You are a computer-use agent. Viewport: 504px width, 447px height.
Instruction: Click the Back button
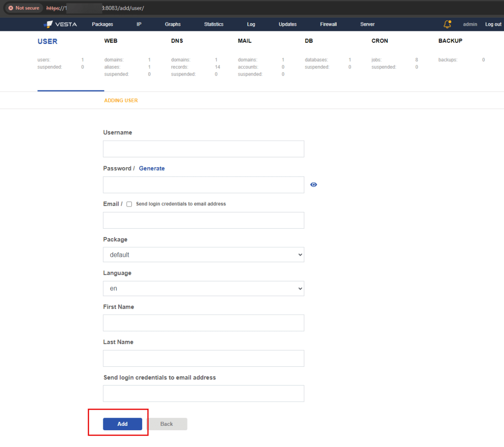click(167, 424)
